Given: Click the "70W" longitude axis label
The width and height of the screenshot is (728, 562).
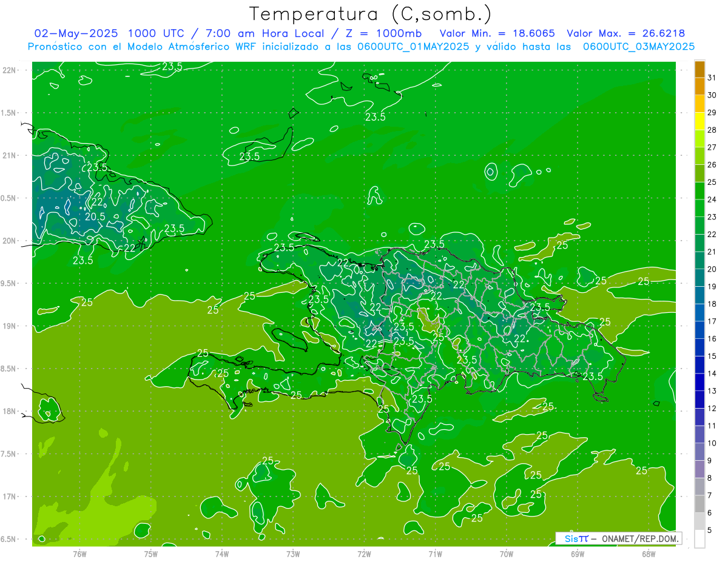Looking at the screenshot, I should (x=507, y=555).
